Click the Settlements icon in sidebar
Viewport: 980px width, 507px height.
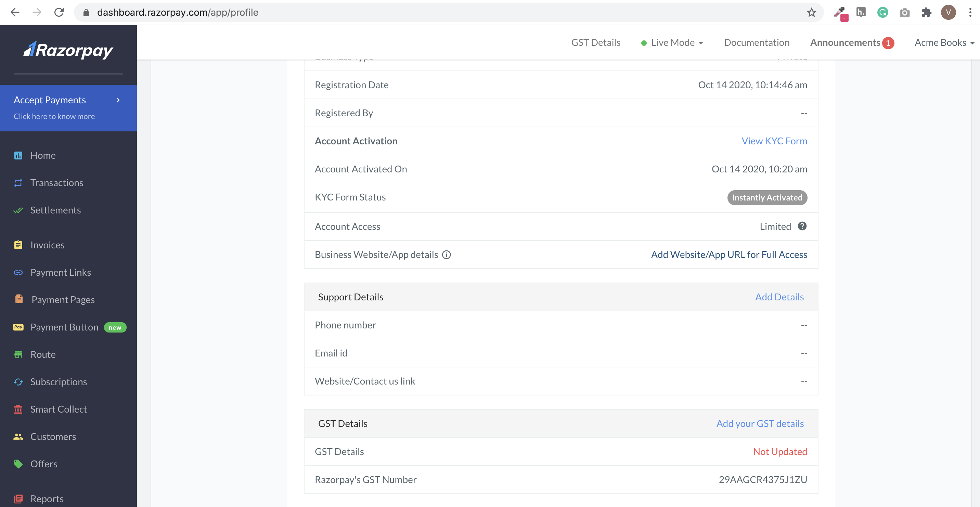coord(18,209)
